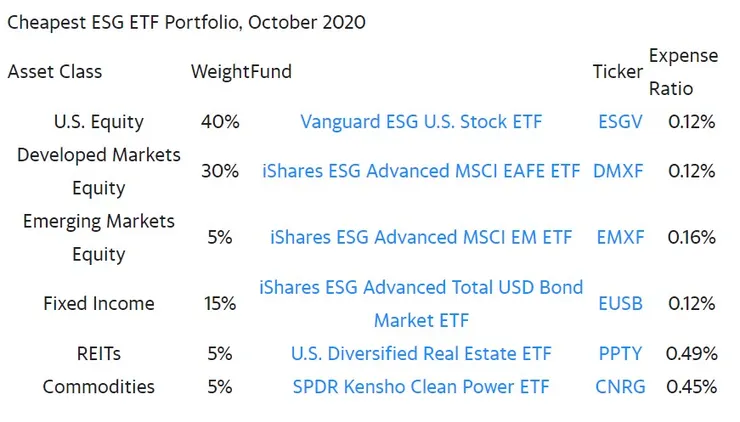Open the EMXF ticker link
This screenshot has height=422, width=740.
tap(620, 237)
